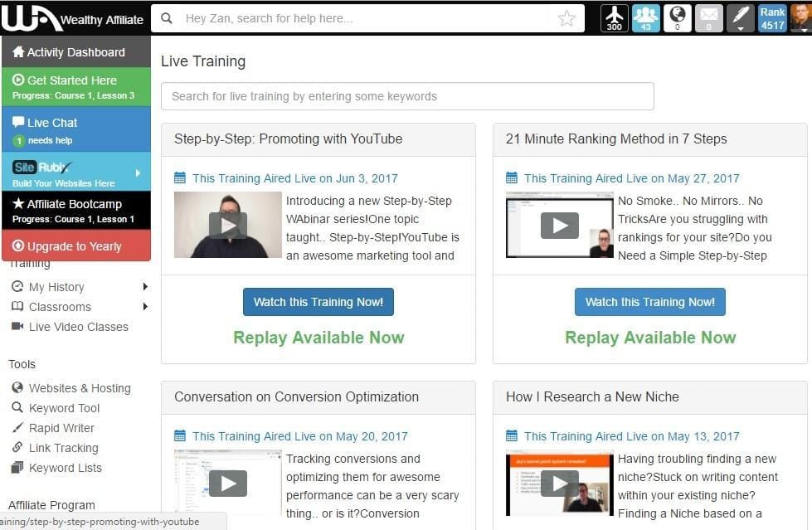Open the people network icon showing 43

[645, 18]
